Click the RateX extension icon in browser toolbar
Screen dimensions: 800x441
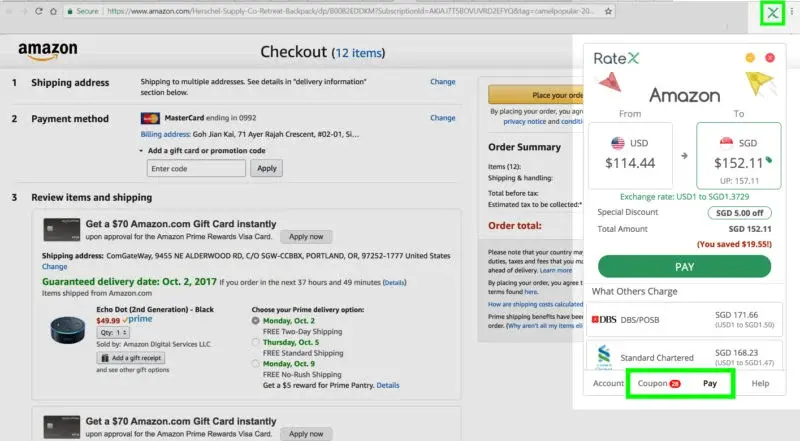772,13
